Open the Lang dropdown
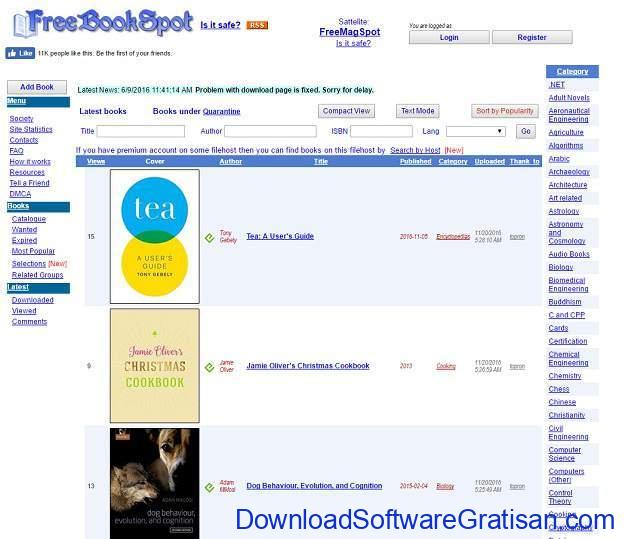This screenshot has width=625, height=539. click(476, 131)
